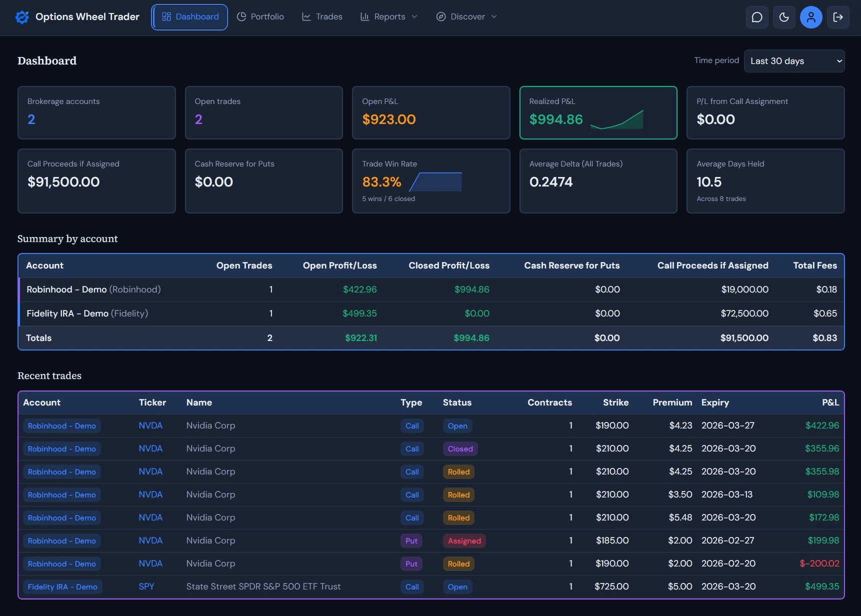The width and height of the screenshot is (861, 616).
Task: Click the NVDA ticker in the first trade row
Action: [150, 425]
